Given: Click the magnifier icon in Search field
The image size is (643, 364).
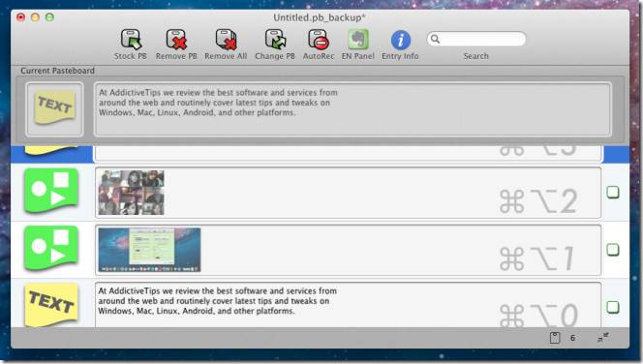Looking at the screenshot, I should (435, 39).
